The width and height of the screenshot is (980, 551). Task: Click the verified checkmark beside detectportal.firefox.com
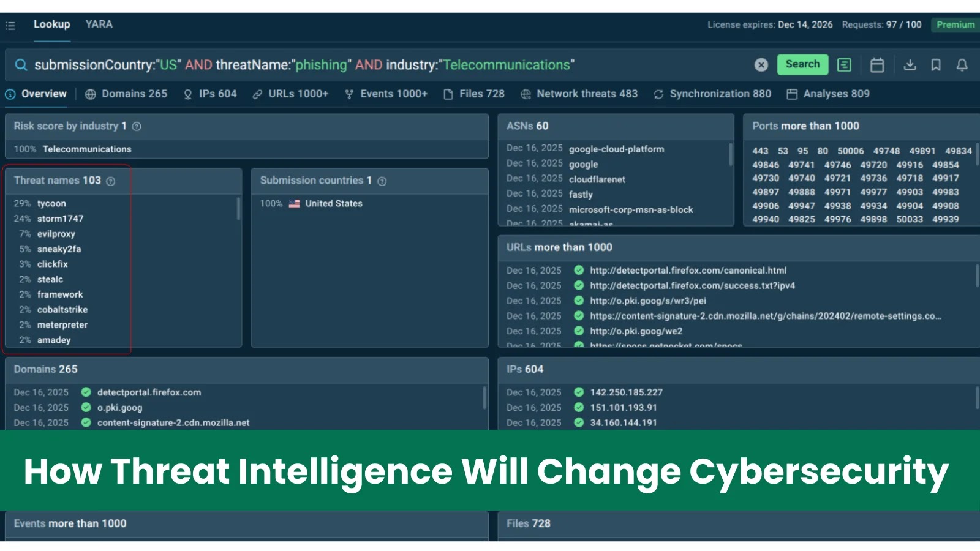pos(86,392)
